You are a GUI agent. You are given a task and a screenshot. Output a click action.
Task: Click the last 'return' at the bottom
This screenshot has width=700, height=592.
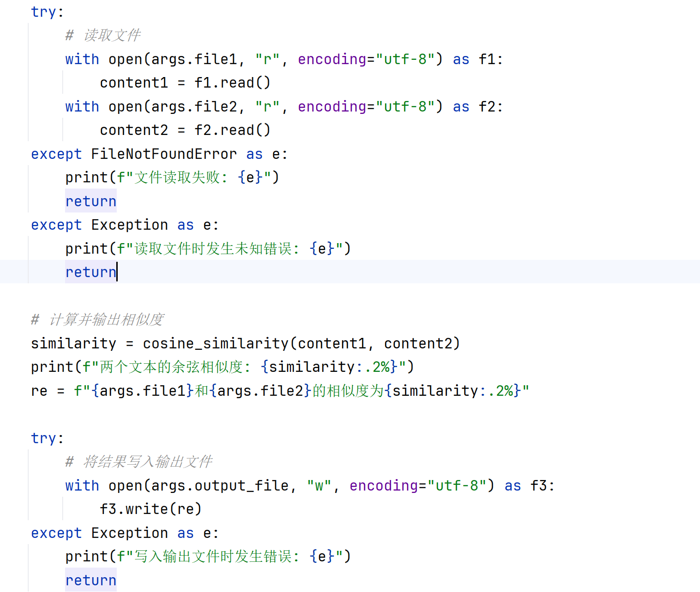click(91, 581)
